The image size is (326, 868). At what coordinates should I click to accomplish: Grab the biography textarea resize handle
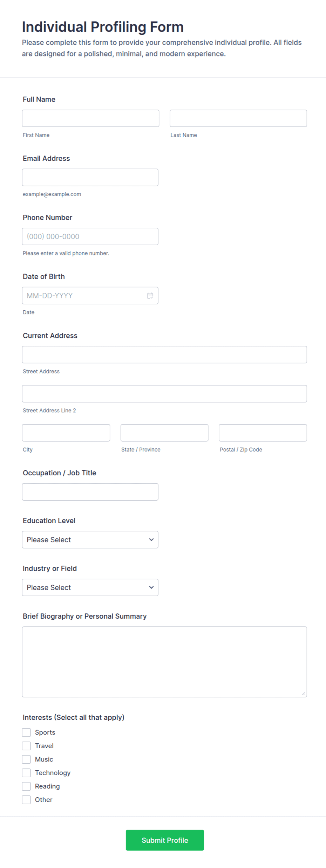(x=303, y=694)
